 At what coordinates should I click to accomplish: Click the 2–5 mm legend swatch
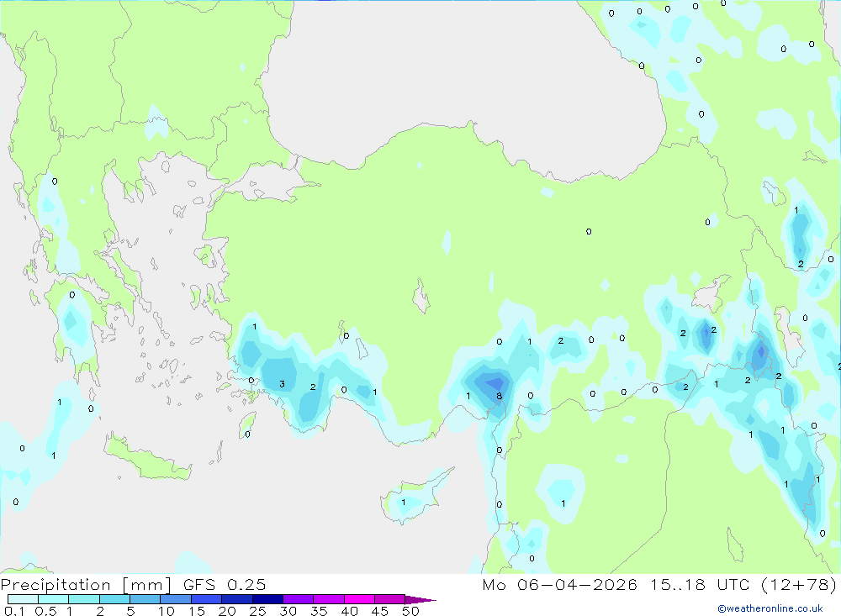[114, 599]
